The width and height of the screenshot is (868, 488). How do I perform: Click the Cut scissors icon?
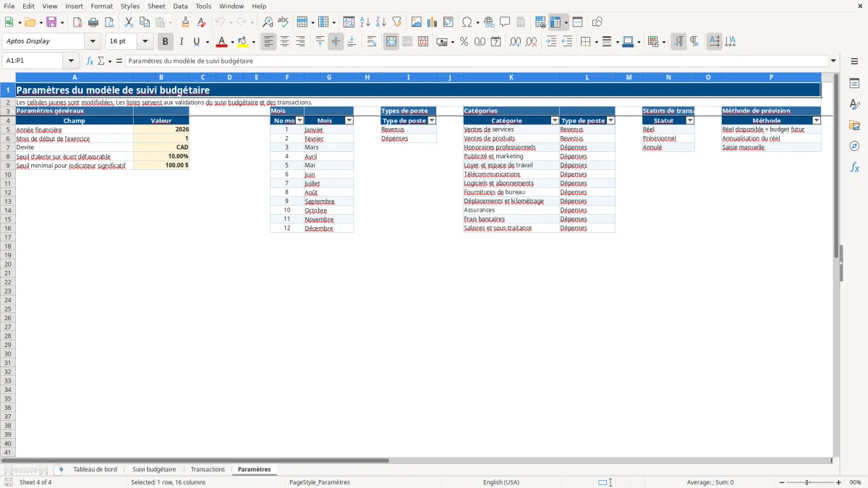coord(129,22)
